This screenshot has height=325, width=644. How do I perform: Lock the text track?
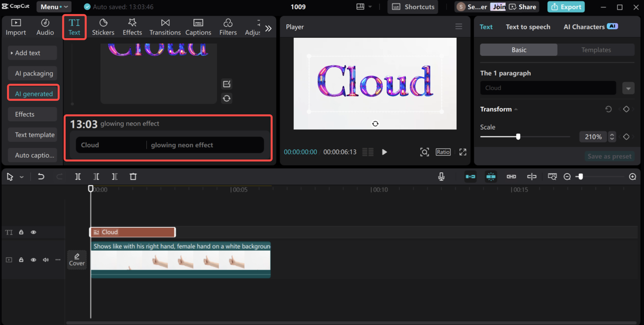(x=21, y=232)
